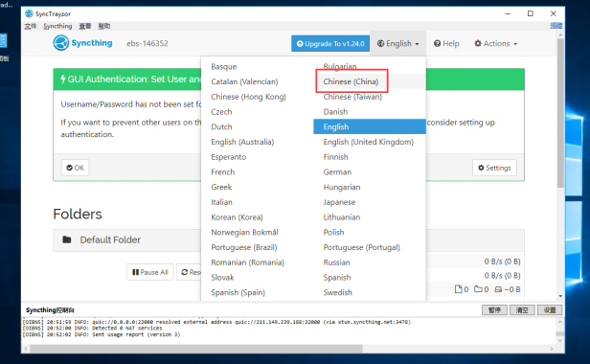Select highlighted English entry
The width and height of the screenshot is (590, 364).
click(370, 126)
